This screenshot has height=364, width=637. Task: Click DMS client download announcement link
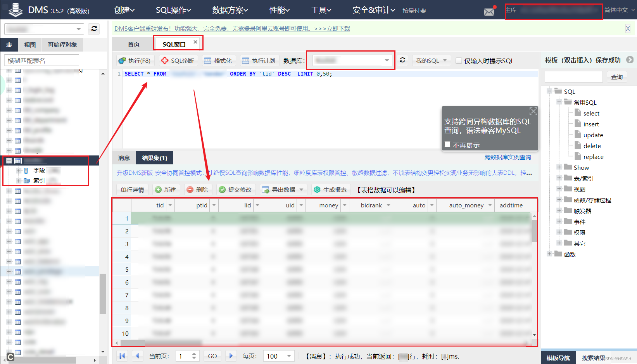pos(232,28)
